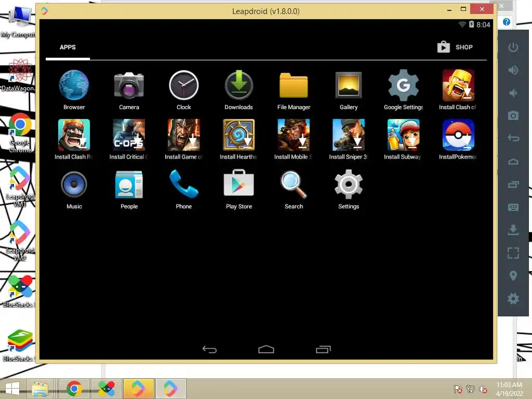Open BlueStacks from the taskbar

click(106, 389)
